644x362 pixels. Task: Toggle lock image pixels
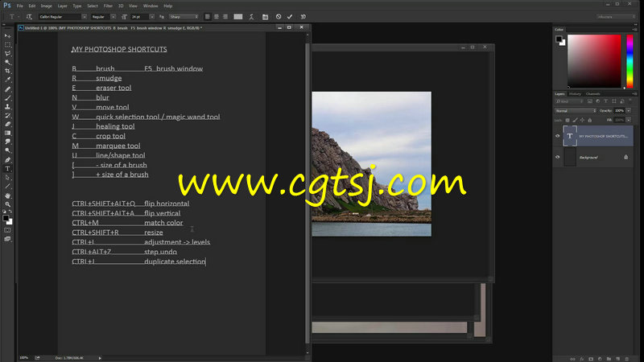point(575,120)
